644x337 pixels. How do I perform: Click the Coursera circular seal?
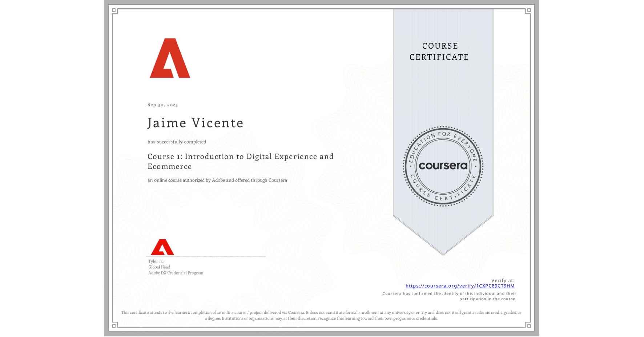tap(443, 166)
